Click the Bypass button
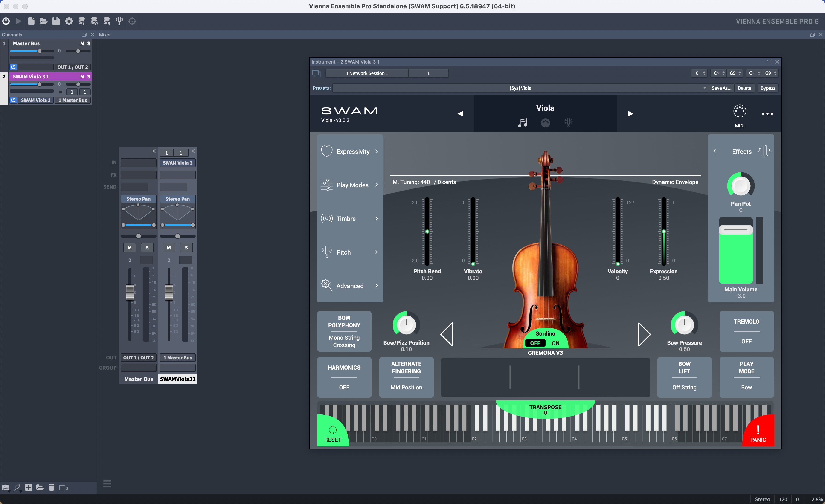825x504 pixels. (x=768, y=88)
